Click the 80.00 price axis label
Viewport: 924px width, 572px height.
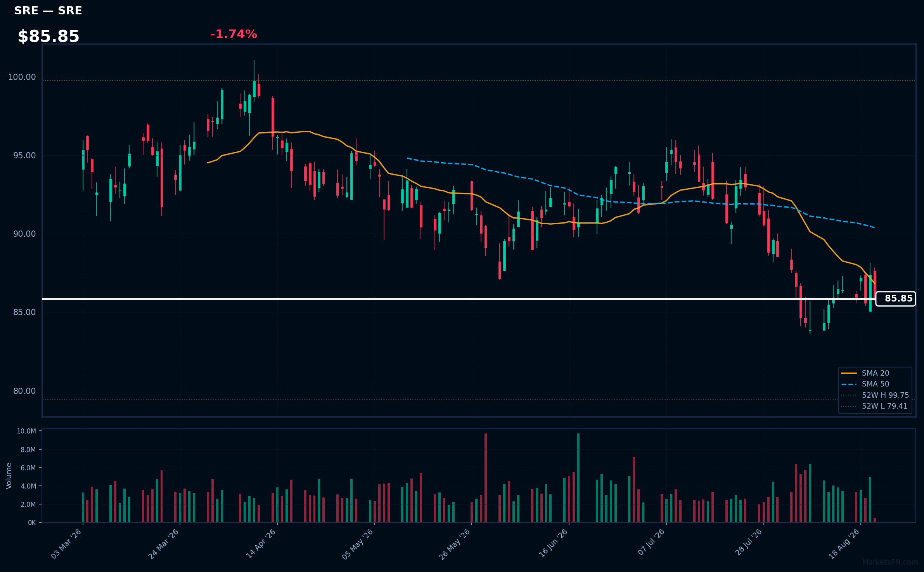24,391
